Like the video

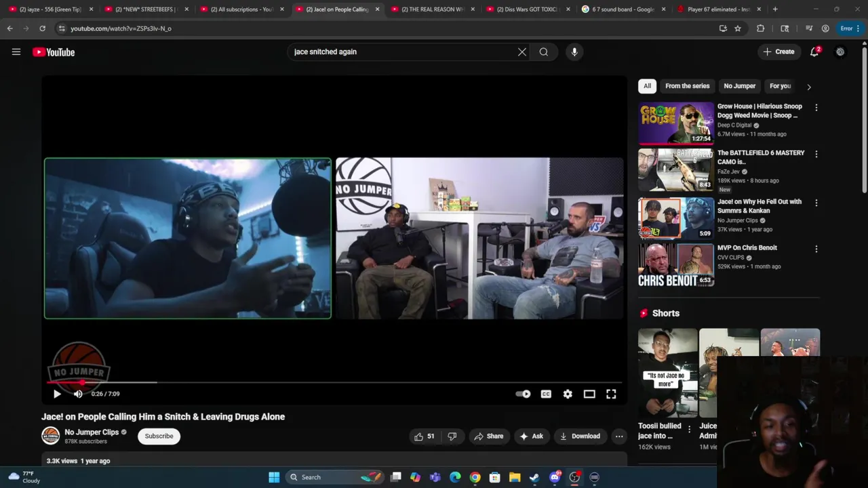pyautogui.click(x=425, y=436)
